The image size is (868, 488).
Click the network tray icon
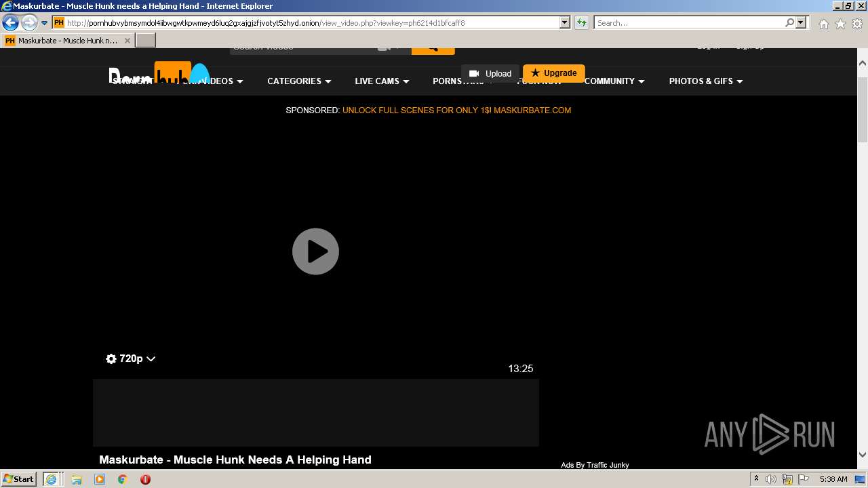coord(787,479)
